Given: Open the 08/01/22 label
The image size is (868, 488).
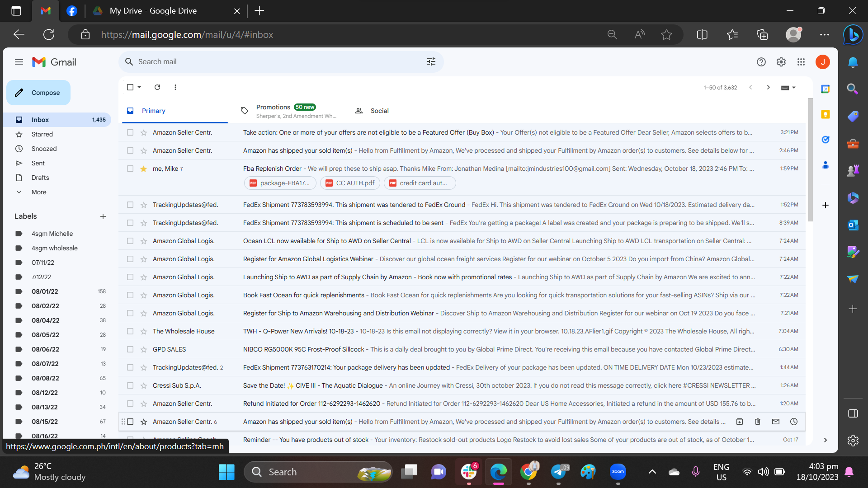Looking at the screenshot, I should (x=45, y=291).
